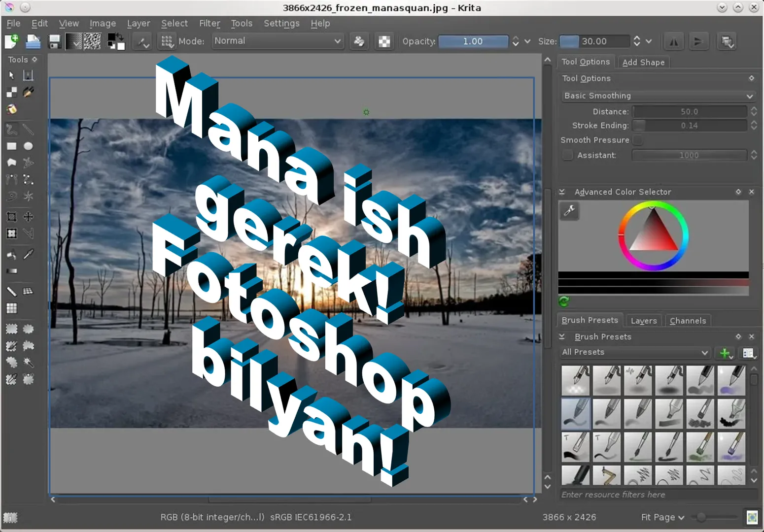The image size is (764, 532).
Task: Select the Measure ruler tool
Action: [x=11, y=292]
